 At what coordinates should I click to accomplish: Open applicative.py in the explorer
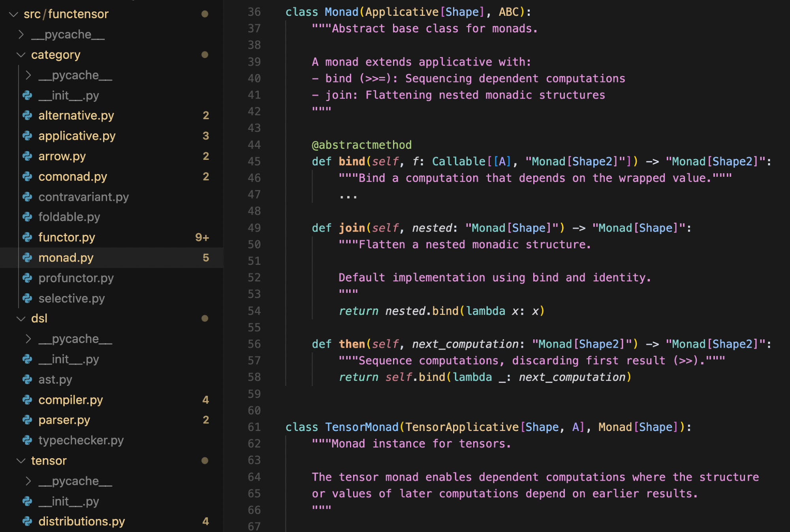coord(77,136)
